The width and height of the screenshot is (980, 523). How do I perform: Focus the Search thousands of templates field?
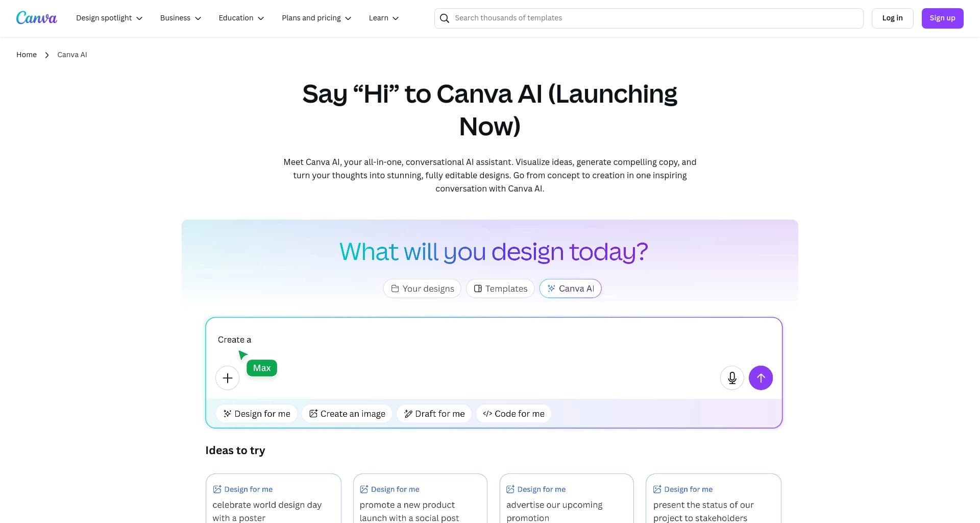[x=649, y=18]
